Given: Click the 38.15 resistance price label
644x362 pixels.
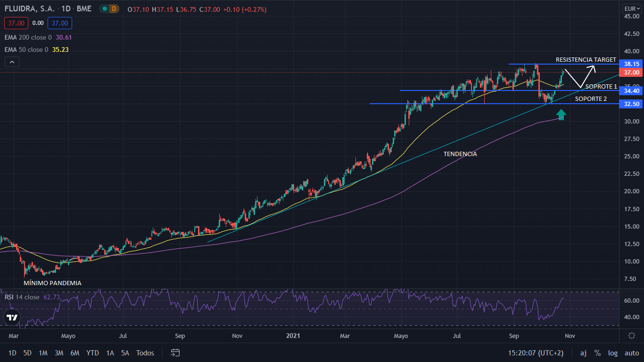Looking at the screenshot, I should pos(631,64).
